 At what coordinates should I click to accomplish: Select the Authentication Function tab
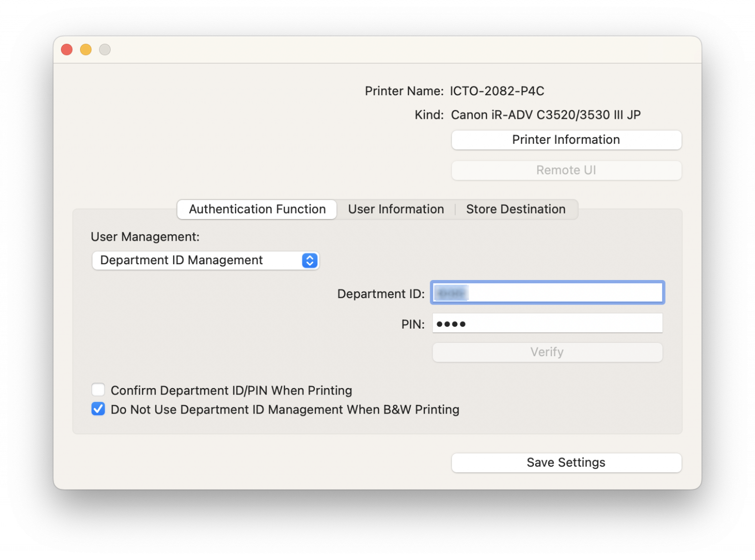click(x=256, y=209)
